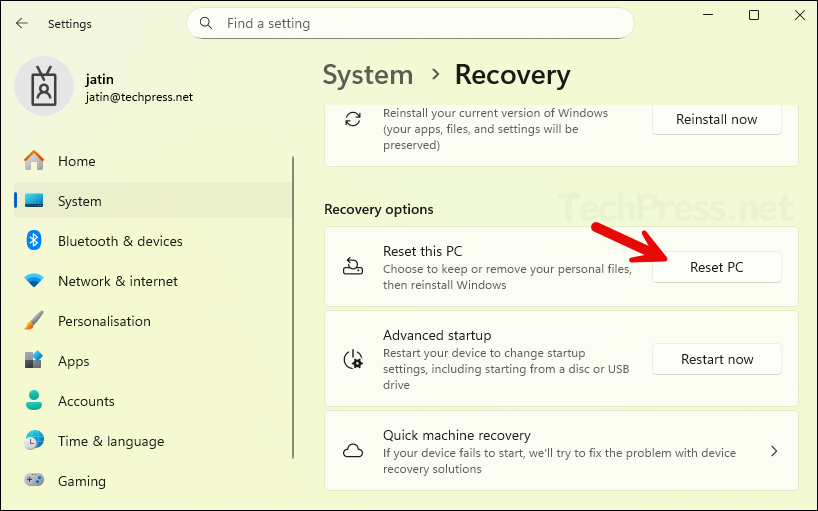The height and width of the screenshot is (511, 818).
Task: Click the Restart now button
Action: [716, 359]
